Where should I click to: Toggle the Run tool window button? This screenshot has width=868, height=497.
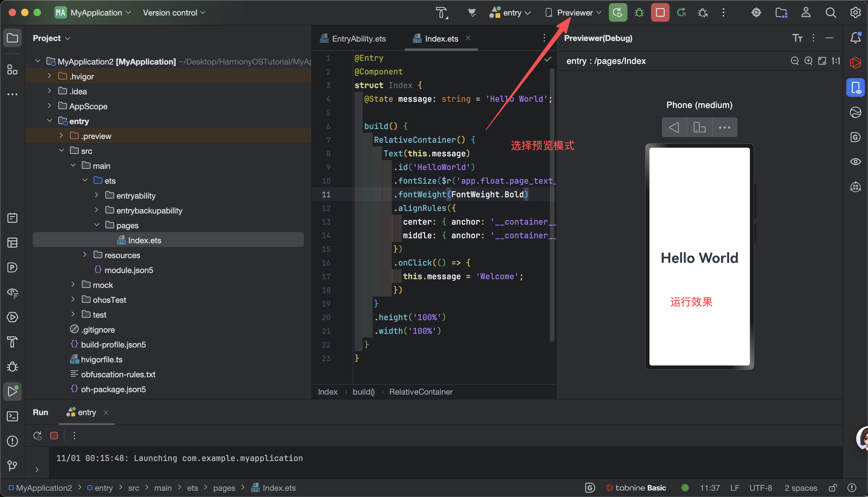[x=13, y=392]
